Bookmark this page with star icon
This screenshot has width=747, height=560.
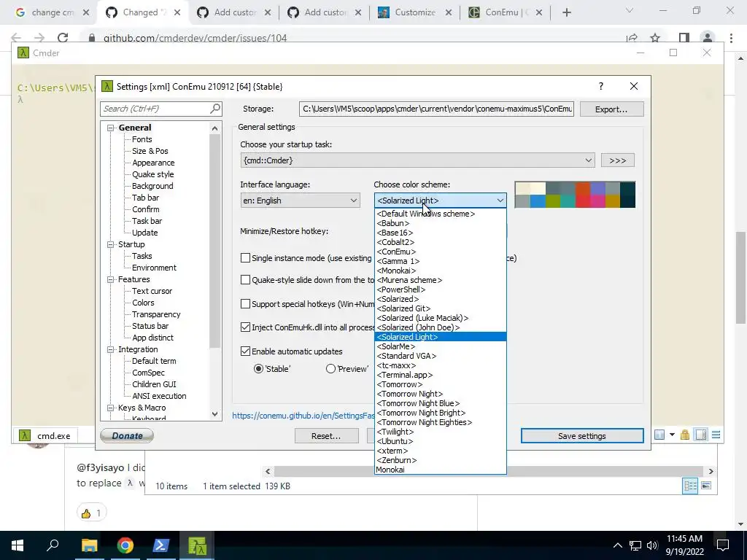click(655, 38)
